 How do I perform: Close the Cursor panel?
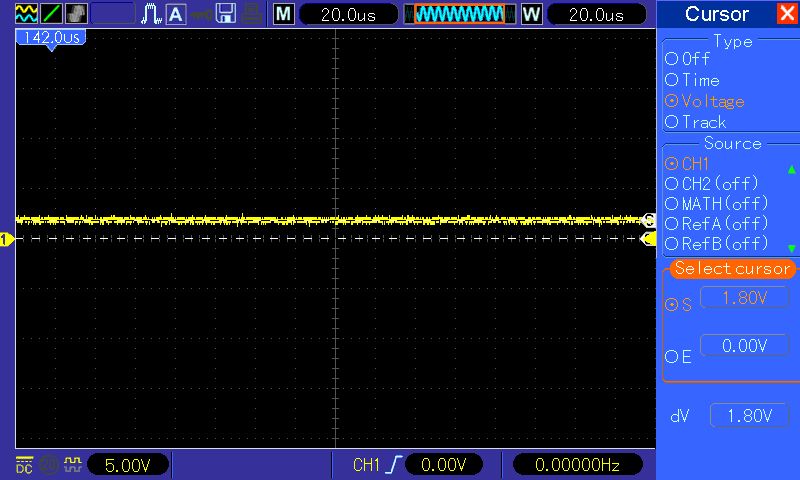tap(787, 14)
